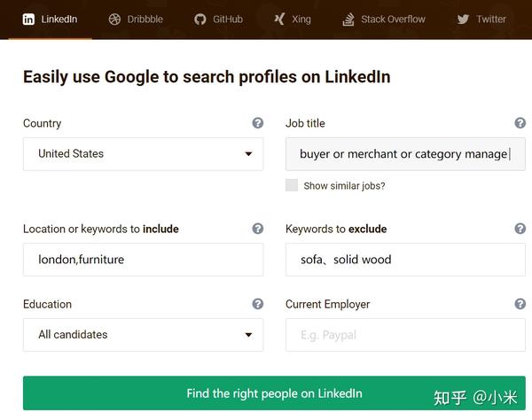Viewport: 532px width, 420px height.
Task: Click the Twitter bird icon
Action: tap(463, 19)
